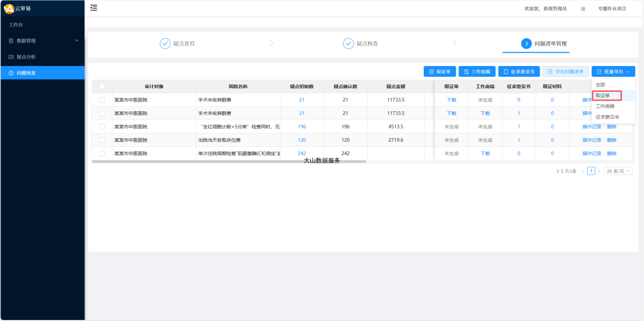The width and height of the screenshot is (644, 321).
Task: Choose 取证单 from the export dropdown menu
Action: click(603, 95)
